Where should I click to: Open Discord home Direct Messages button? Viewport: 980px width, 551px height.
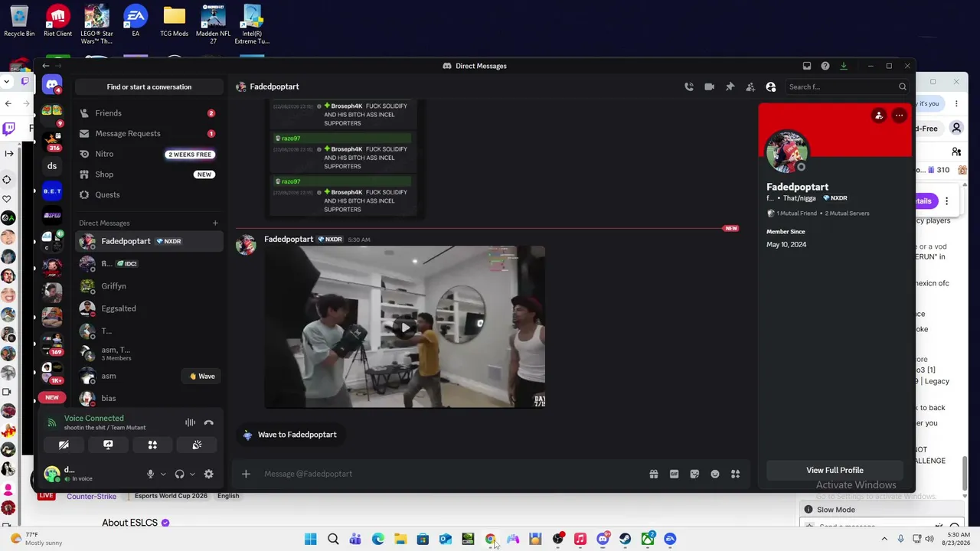(52, 85)
